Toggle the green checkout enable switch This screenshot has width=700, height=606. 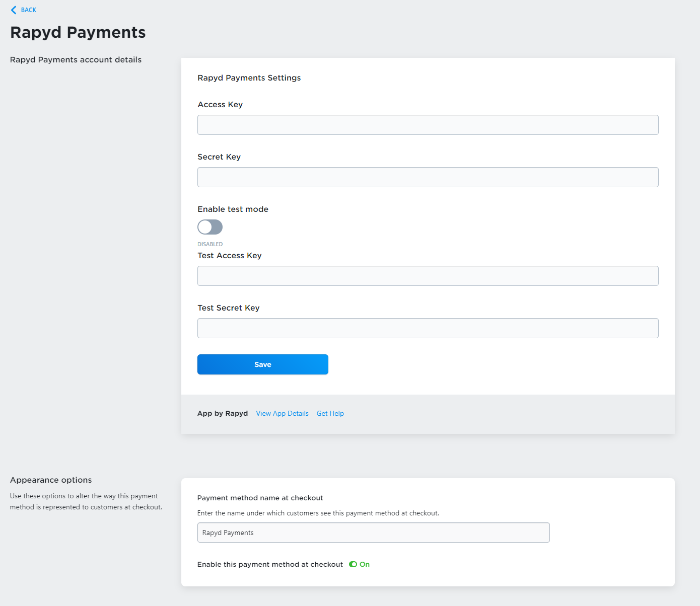click(x=353, y=564)
